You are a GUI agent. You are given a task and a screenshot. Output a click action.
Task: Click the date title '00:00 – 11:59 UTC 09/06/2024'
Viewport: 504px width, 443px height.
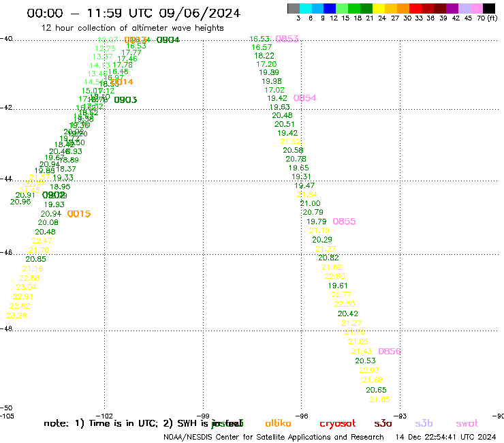click(x=133, y=13)
